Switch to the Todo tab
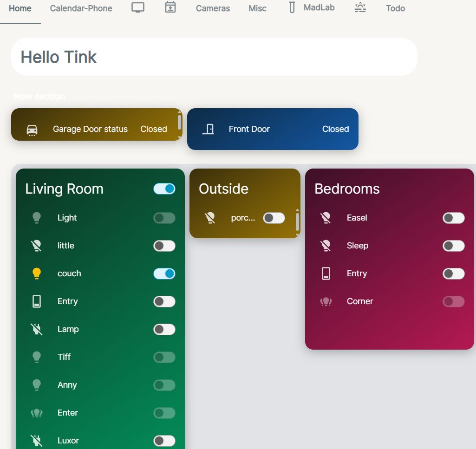This screenshot has width=476, height=449. tap(395, 8)
